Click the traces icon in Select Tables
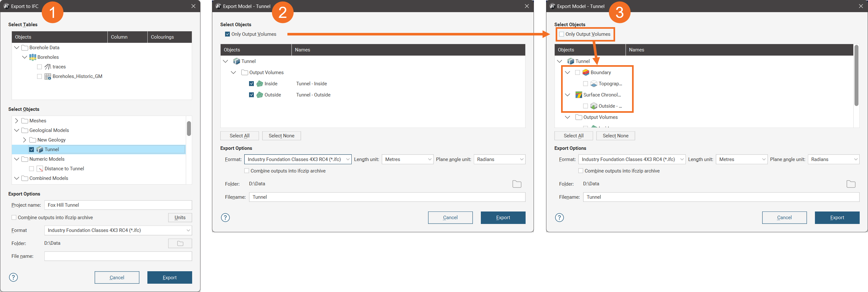Screen dimensions: 868x292 (x=48, y=67)
